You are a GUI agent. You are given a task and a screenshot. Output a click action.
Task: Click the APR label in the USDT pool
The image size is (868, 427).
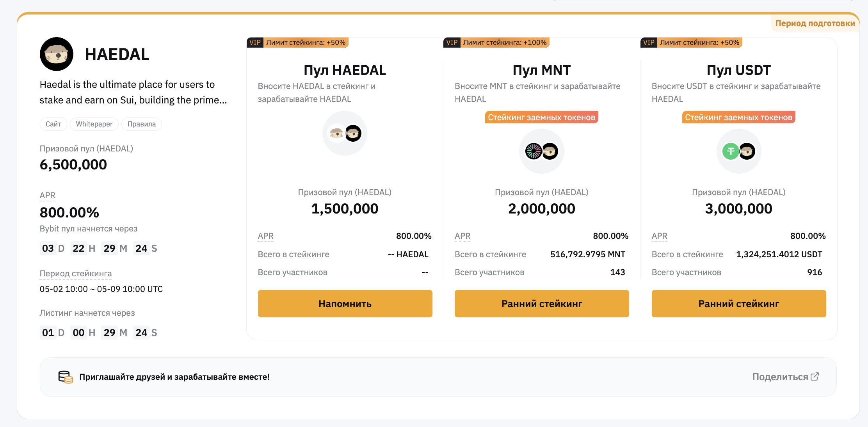click(660, 236)
